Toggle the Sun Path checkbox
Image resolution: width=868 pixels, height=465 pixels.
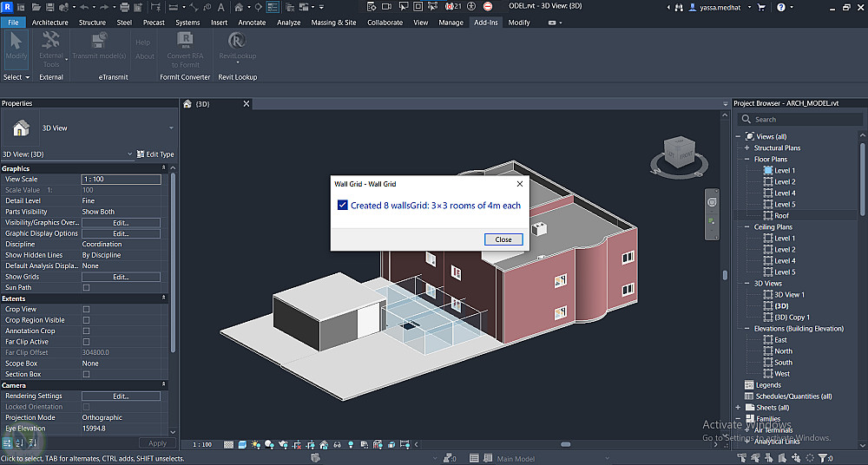point(86,288)
